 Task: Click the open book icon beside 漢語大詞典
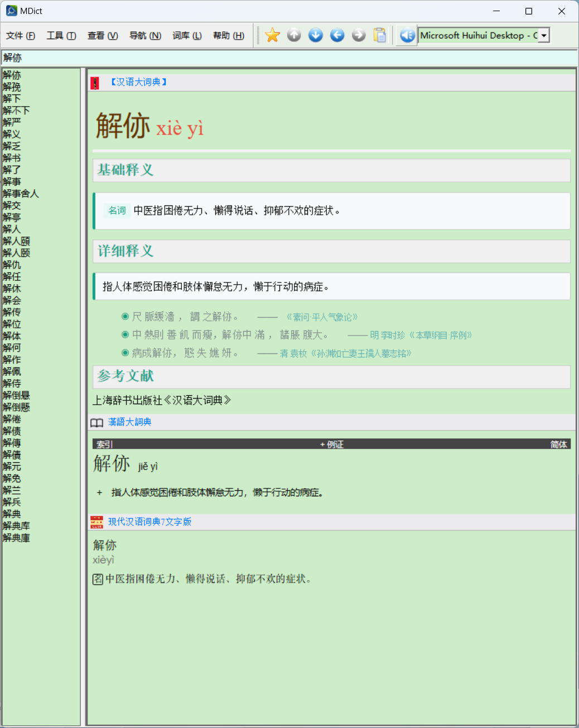tap(97, 423)
